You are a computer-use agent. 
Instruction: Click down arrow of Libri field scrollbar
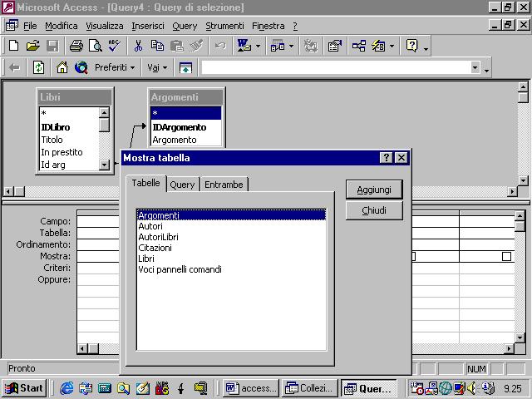pyautogui.click(x=104, y=165)
